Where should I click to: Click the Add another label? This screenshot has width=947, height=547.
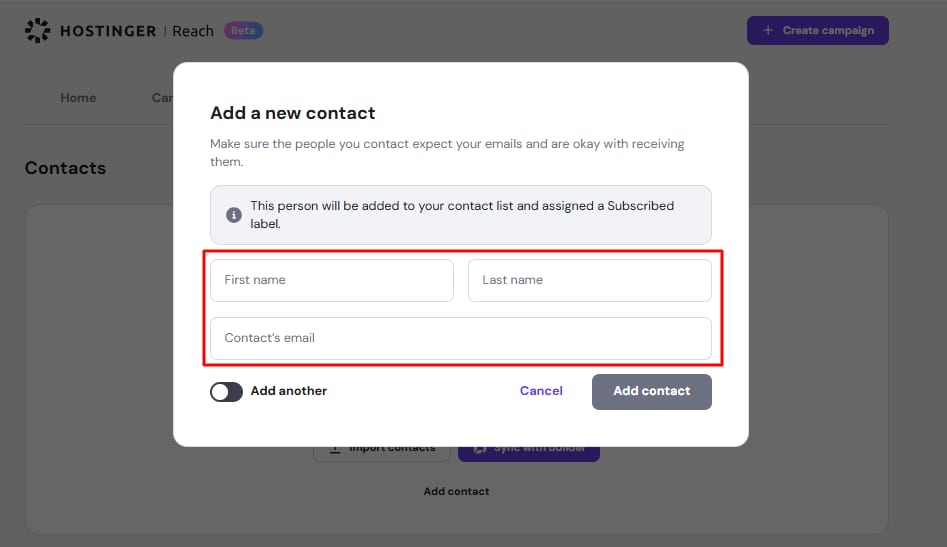pos(289,391)
